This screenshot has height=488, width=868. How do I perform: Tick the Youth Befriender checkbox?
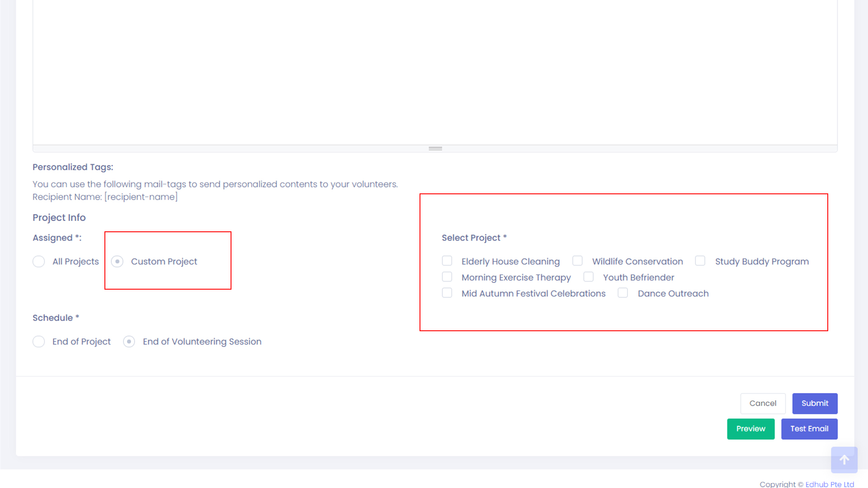coord(588,277)
